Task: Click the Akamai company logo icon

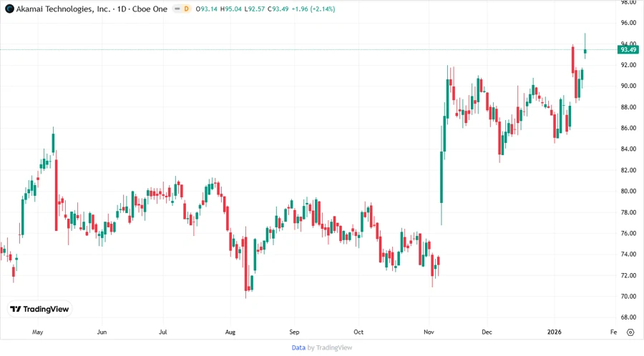Action: pos(9,9)
